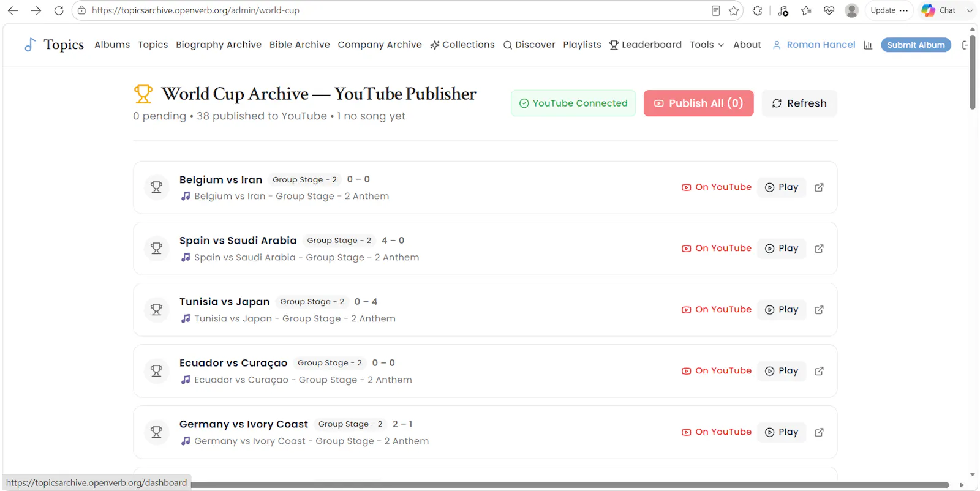The image size is (980, 491).
Task: Open the reader view icon in the address bar
Action: pos(715,10)
